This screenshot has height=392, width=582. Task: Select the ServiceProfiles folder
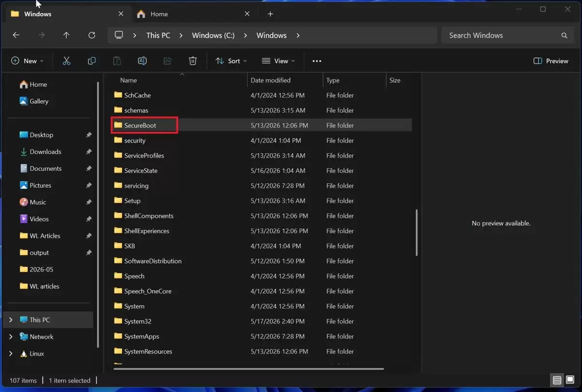262,155
